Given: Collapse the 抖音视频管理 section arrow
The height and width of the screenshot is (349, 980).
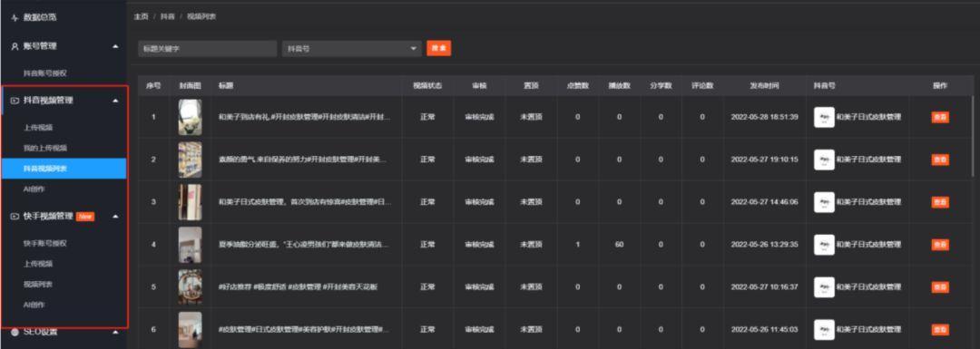Looking at the screenshot, I should click(115, 100).
